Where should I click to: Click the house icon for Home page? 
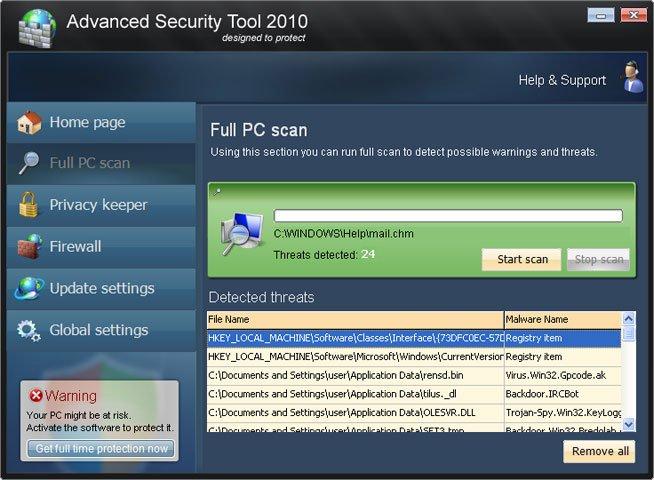point(29,123)
